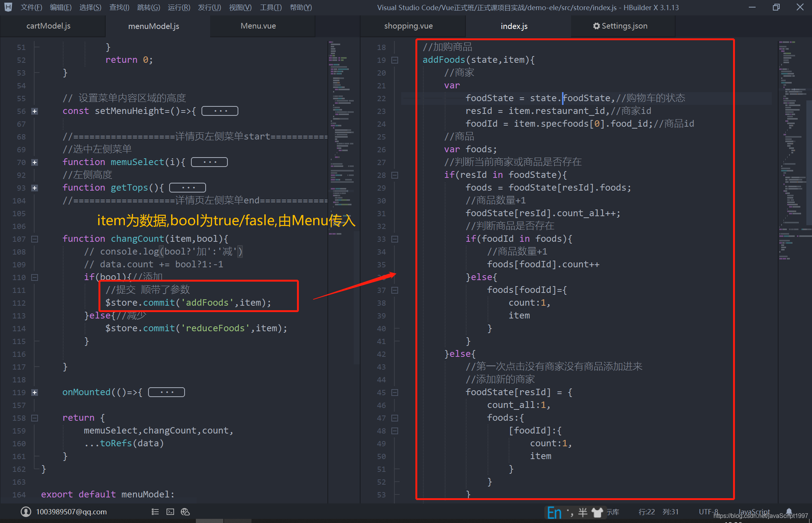The image size is (812, 523).
Task: Collapse the if(bool) block at line 110
Action: click(x=35, y=277)
